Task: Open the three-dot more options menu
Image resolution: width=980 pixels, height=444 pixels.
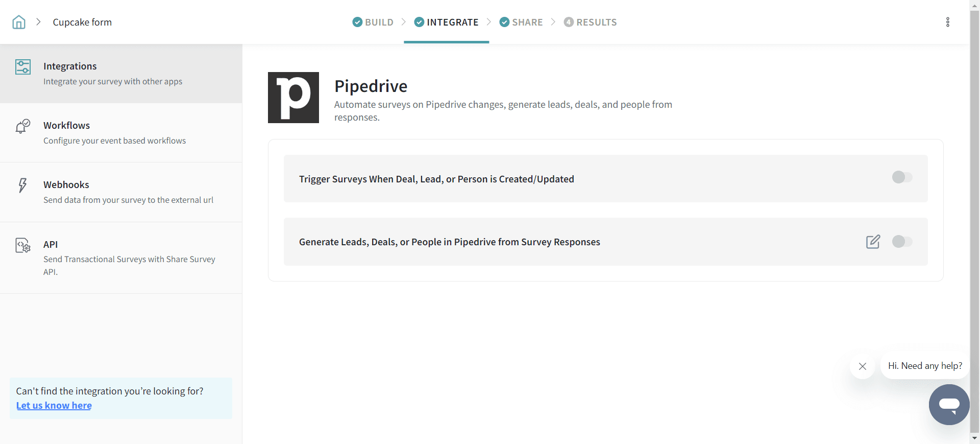Action: pyautogui.click(x=947, y=22)
